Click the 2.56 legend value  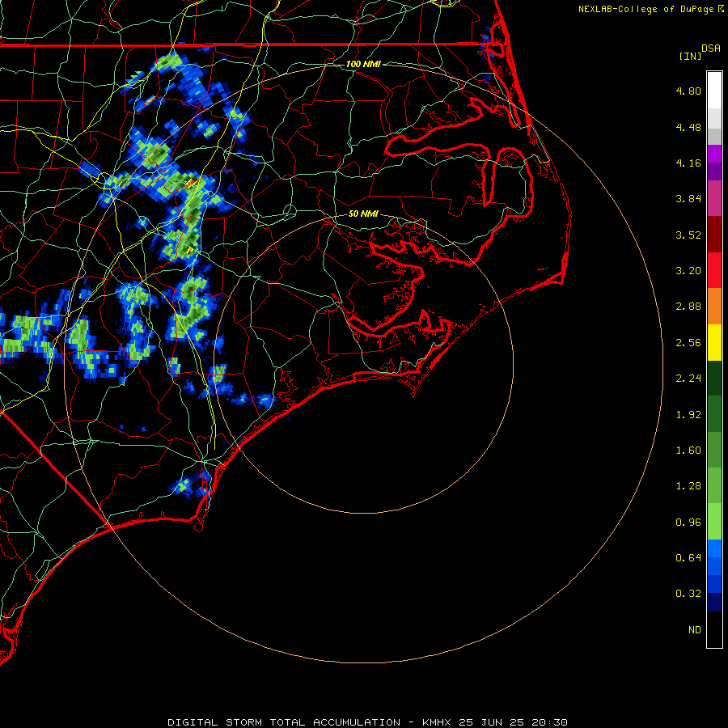click(x=688, y=343)
